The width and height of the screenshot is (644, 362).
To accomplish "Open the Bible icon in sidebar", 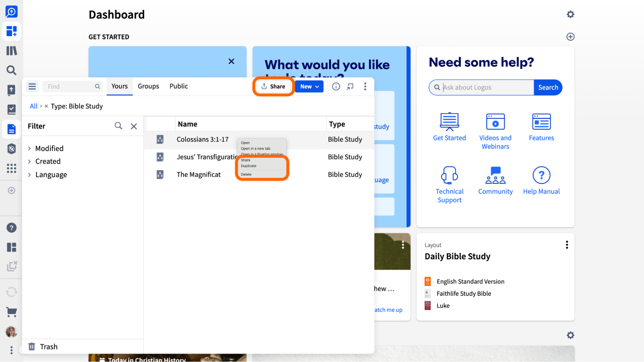I will pyautogui.click(x=12, y=90).
